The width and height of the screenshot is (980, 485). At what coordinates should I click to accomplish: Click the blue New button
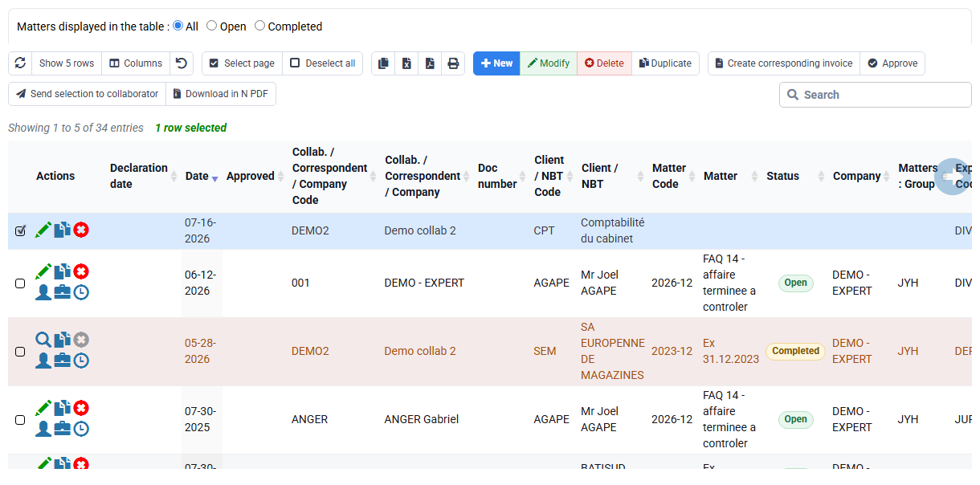tap(496, 63)
